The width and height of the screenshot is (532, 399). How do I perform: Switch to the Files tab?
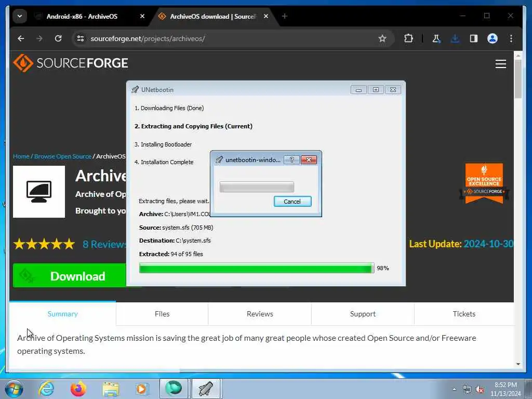[162, 314]
